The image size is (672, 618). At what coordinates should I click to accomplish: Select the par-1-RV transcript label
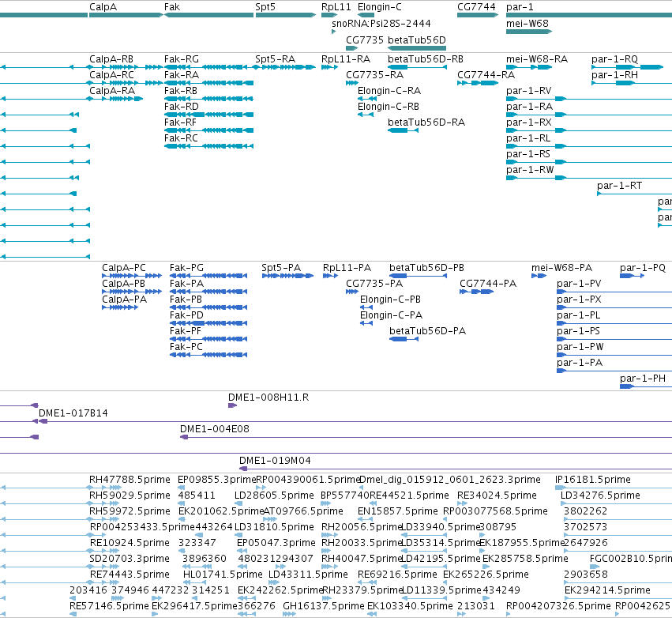click(x=528, y=91)
